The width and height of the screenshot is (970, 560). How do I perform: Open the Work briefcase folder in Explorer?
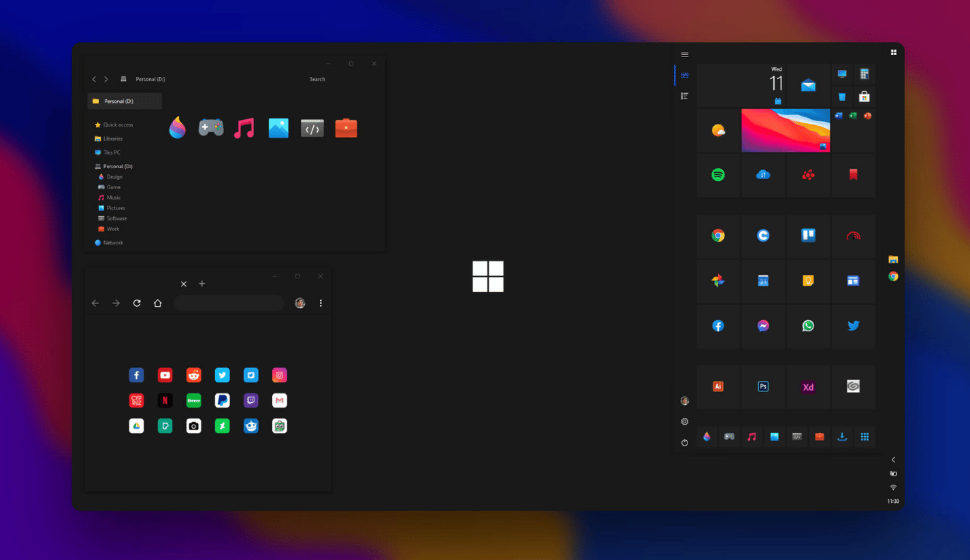346,128
